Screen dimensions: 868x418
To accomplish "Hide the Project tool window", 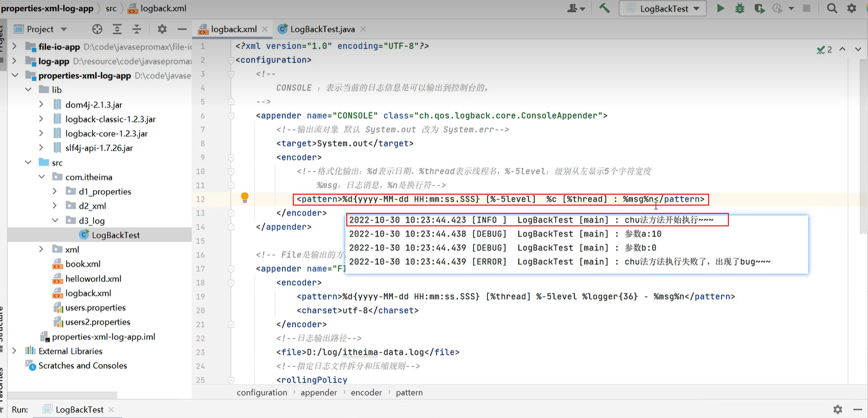I will click(x=182, y=29).
